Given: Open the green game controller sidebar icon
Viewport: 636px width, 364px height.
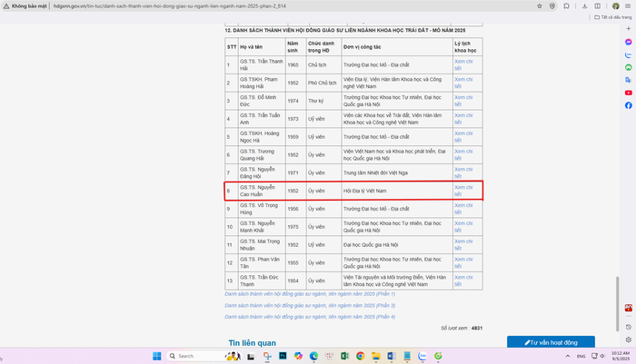Looking at the screenshot, I should tap(629, 68).
